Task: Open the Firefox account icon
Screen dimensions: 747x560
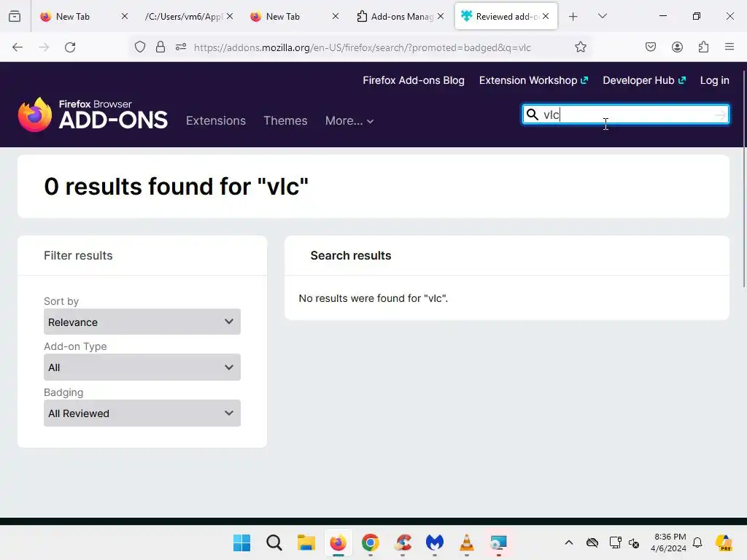Action: pyautogui.click(x=677, y=47)
